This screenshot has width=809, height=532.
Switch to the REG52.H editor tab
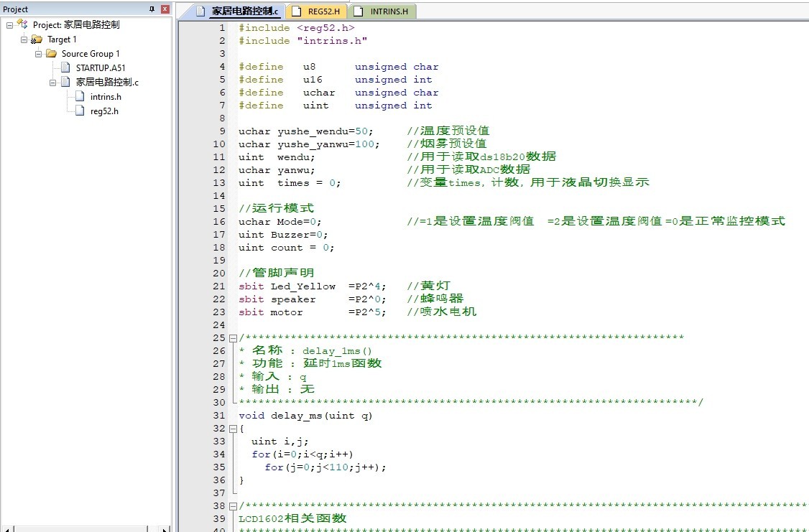[x=316, y=11]
